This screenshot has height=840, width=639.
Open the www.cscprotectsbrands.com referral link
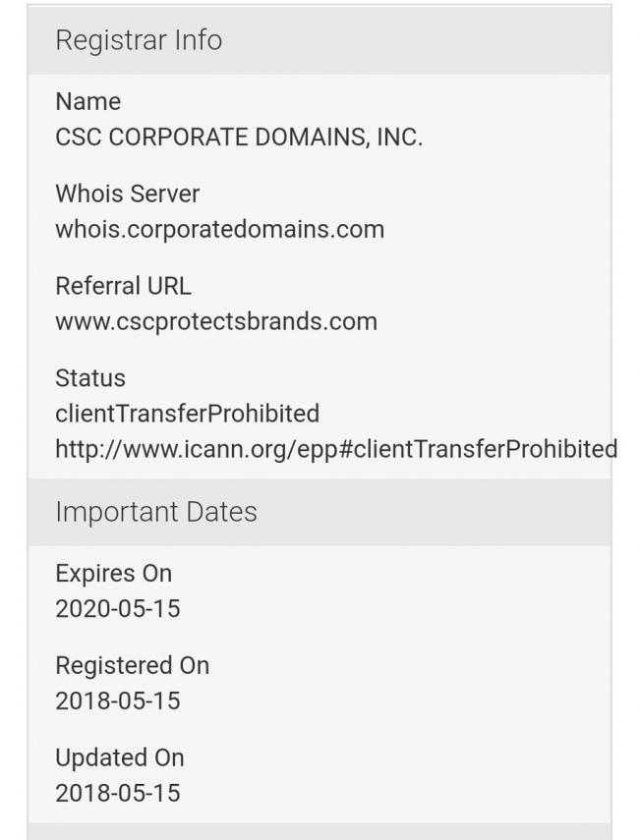[x=216, y=322]
